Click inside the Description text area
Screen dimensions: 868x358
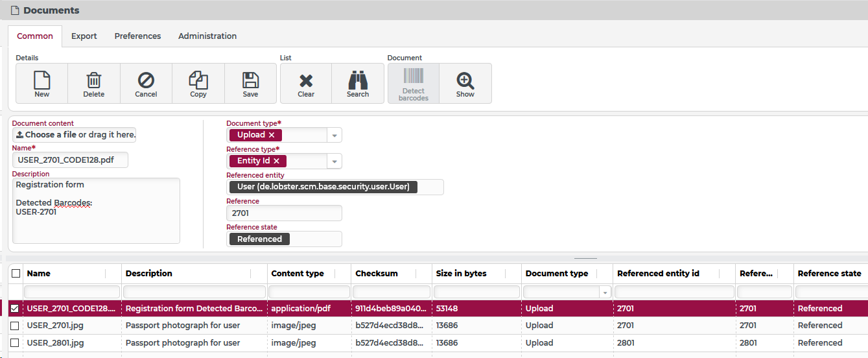pyautogui.click(x=96, y=211)
